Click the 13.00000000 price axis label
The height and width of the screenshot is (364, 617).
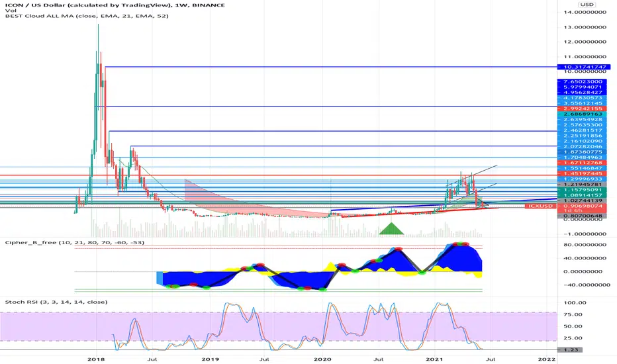pos(585,27)
